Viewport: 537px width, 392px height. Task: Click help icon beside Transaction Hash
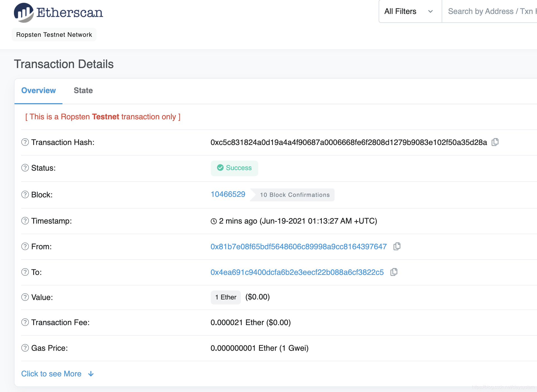click(25, 142)
